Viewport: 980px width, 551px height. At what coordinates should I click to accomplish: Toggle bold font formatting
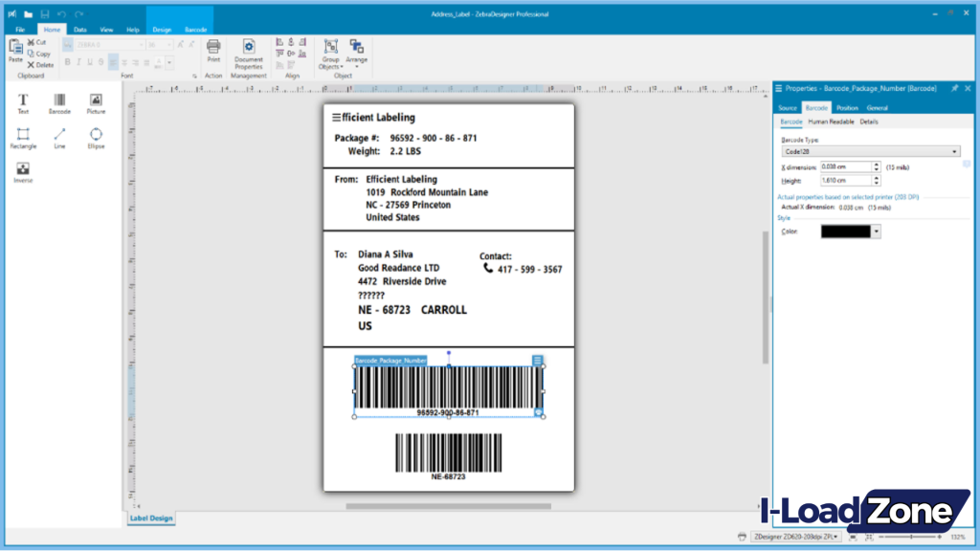(68, 62)
